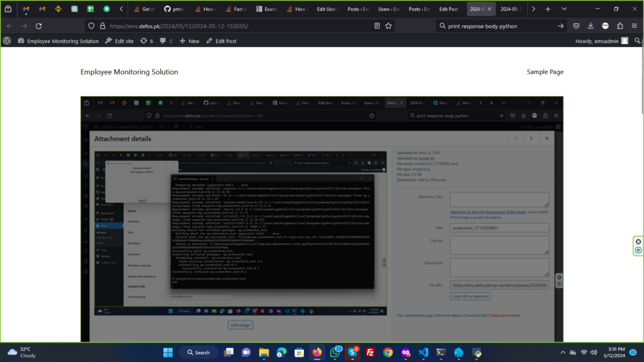
Task: Open the Extensions puzzle icon
Action: point(619,26)
